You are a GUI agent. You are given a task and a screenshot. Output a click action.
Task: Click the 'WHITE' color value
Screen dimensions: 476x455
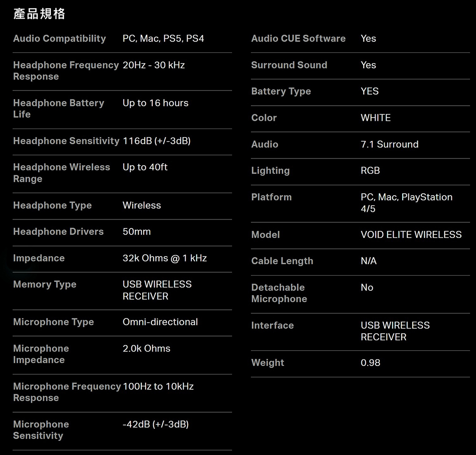tap(376, 118)
